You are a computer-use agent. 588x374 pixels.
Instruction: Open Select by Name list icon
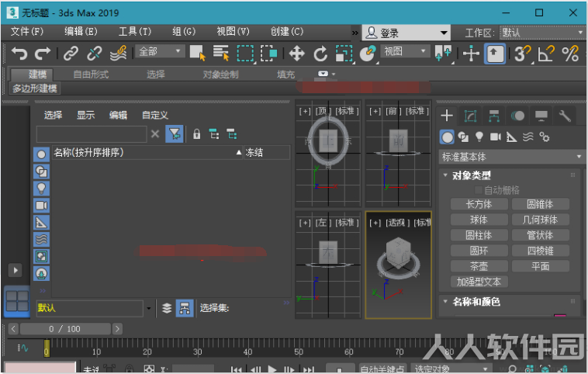click(221, 53)
